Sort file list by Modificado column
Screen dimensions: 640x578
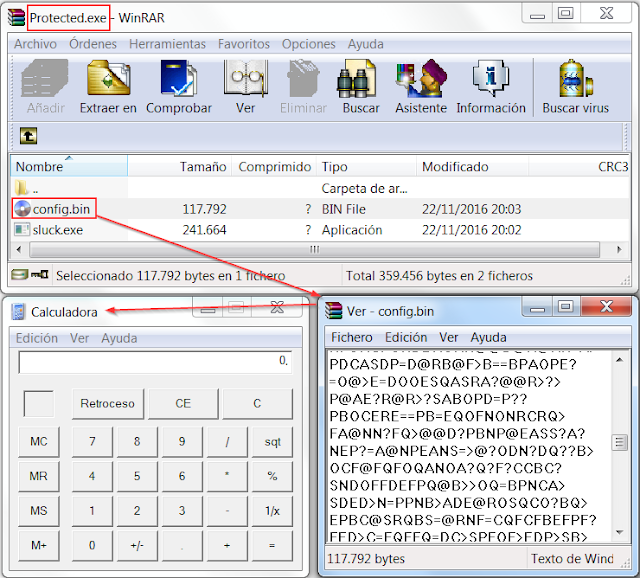pyautogui.click(x=472, y=166)
